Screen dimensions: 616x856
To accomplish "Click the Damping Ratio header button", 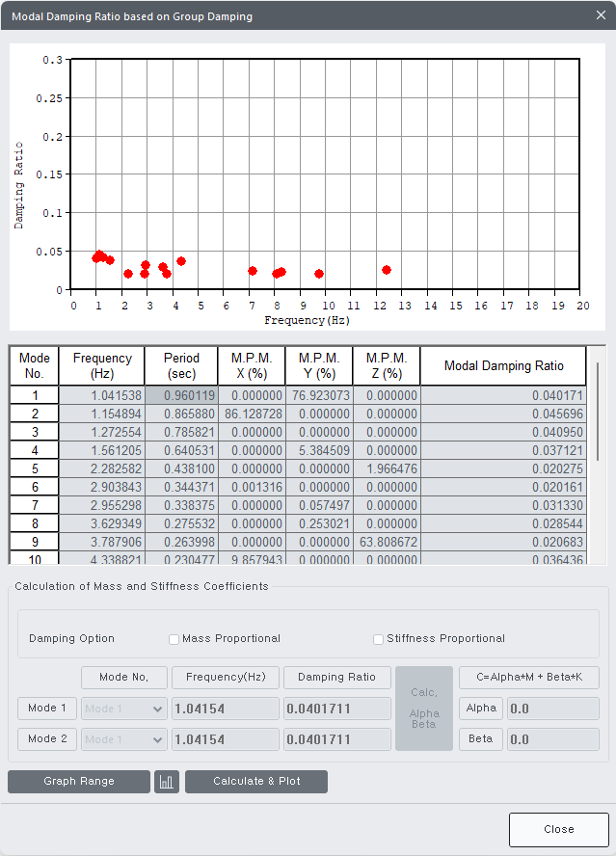I will [x=337, y=677].
